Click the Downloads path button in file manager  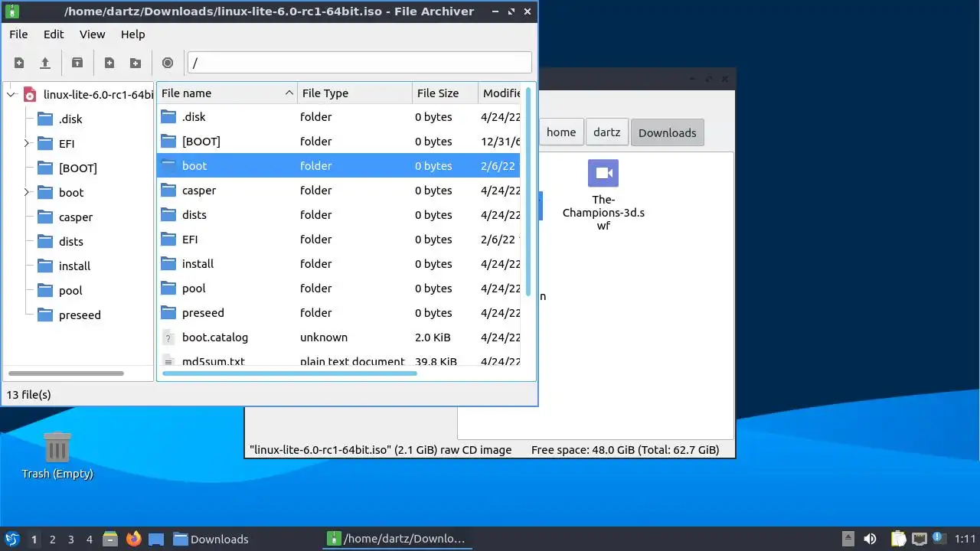coord(667,132)
